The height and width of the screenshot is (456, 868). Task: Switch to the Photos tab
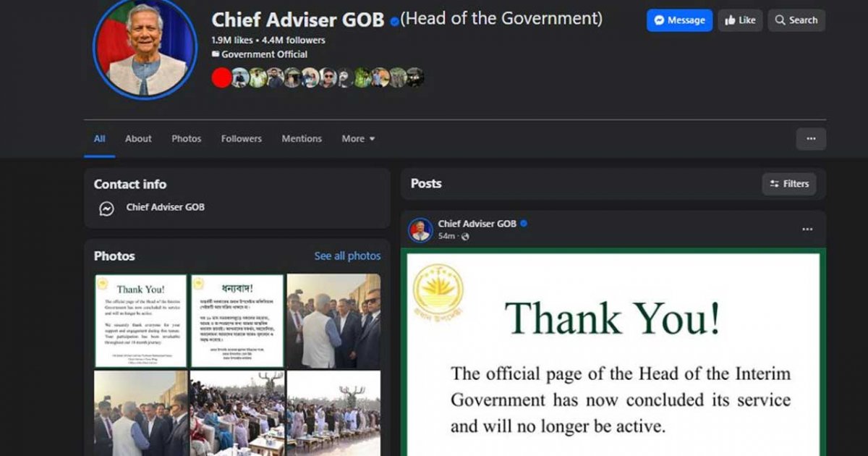[187, 138]
